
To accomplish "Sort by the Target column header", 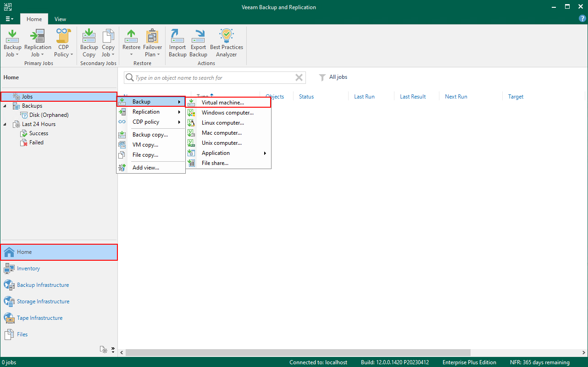I will [516, 97].
